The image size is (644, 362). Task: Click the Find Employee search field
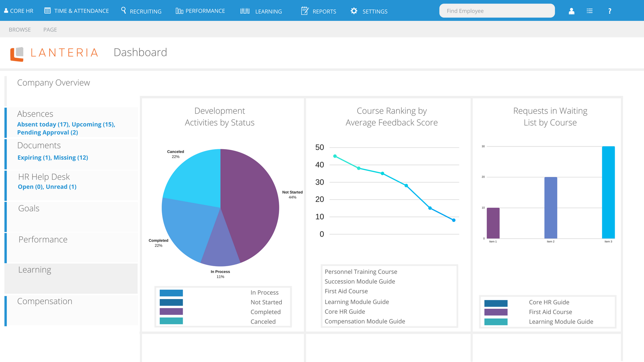point(497,11)
